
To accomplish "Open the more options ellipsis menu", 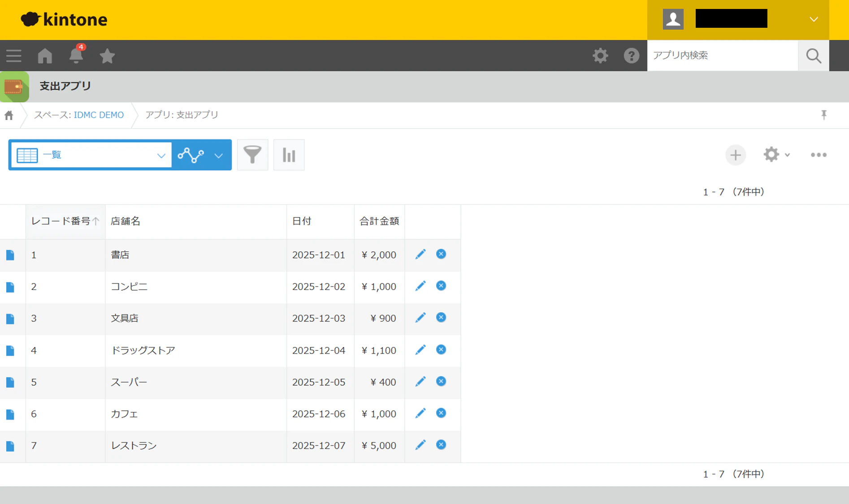I will click(x=819, y=155).
